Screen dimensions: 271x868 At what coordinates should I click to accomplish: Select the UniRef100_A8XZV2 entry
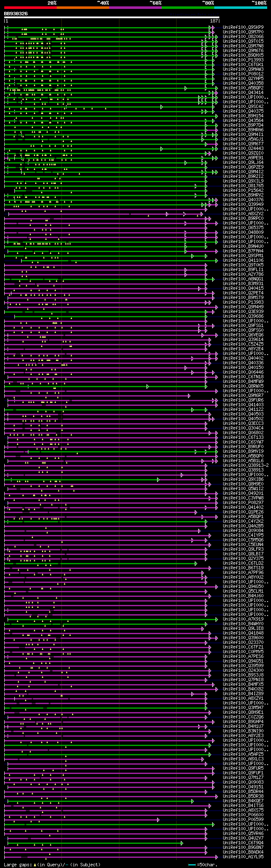[x=243, y=214]
